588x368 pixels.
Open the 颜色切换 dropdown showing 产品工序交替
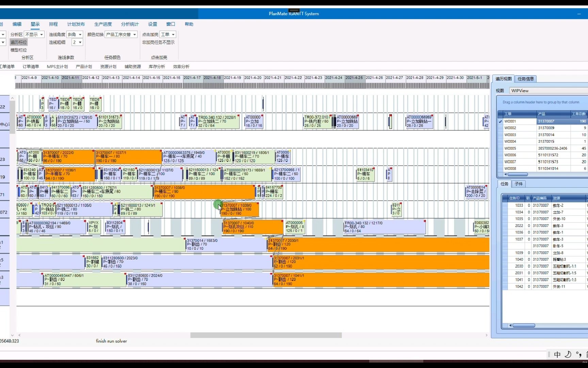121,34
